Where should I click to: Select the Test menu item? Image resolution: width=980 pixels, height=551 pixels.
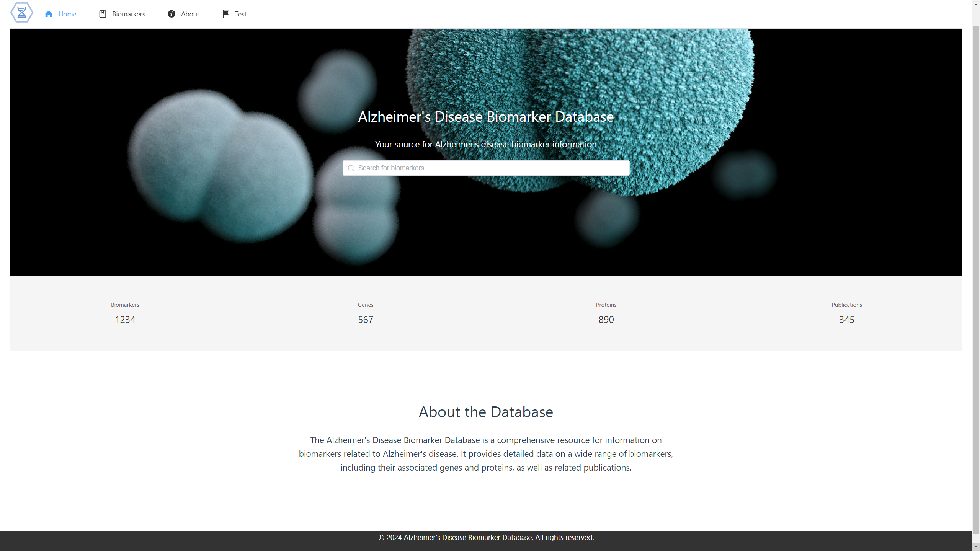click(x=234, y=14)
